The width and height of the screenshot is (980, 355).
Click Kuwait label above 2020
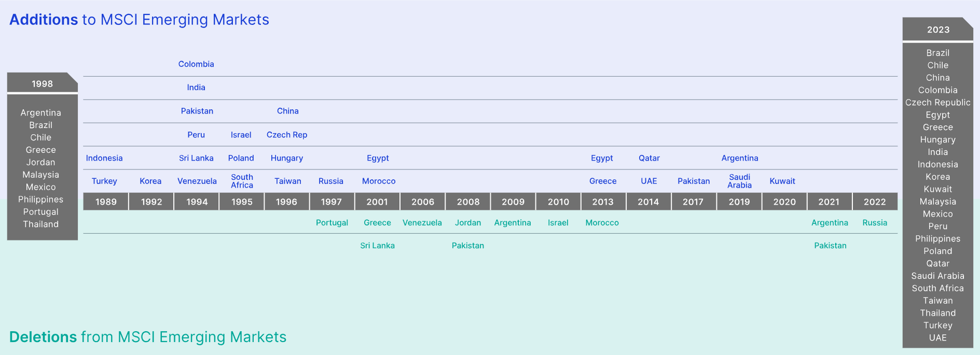pyautogui.click(x=782, y=181)
